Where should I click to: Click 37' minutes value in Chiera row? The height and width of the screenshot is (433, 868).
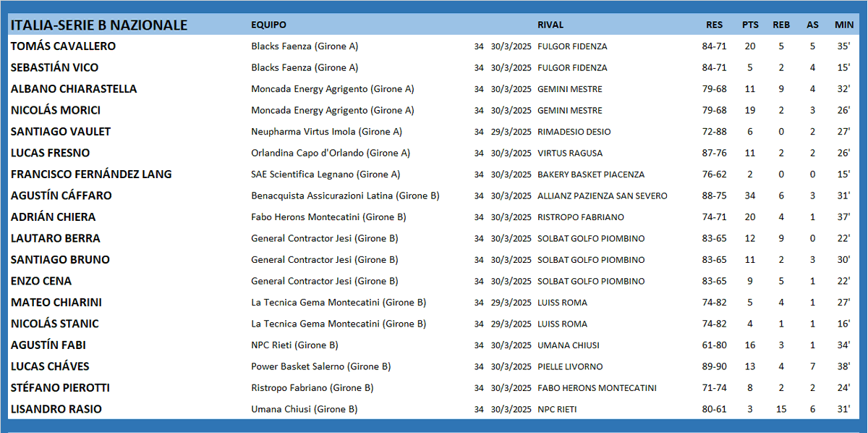click(843, 217)
